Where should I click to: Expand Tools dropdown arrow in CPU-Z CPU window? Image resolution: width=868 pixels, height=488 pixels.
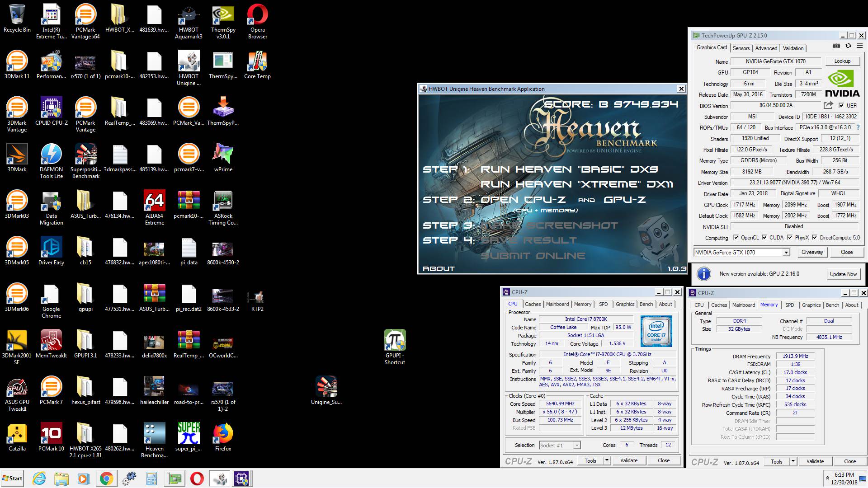point(607,460)
